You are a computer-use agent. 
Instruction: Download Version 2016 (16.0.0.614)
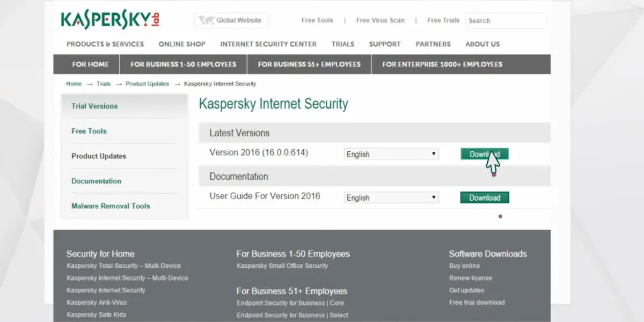[485, 154]
